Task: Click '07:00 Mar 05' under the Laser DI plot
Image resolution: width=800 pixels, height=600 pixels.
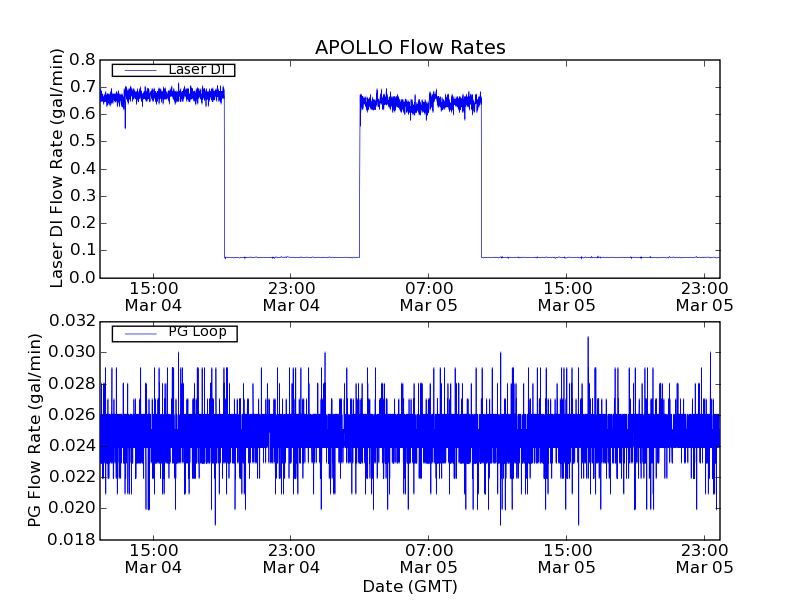Action: point(429,297)
